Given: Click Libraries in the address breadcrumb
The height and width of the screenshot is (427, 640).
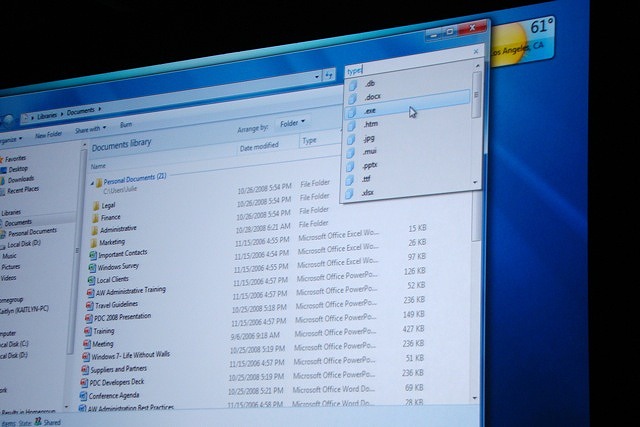Looking at the screenshot, I should pyautogui.click(x=47, y=116).
